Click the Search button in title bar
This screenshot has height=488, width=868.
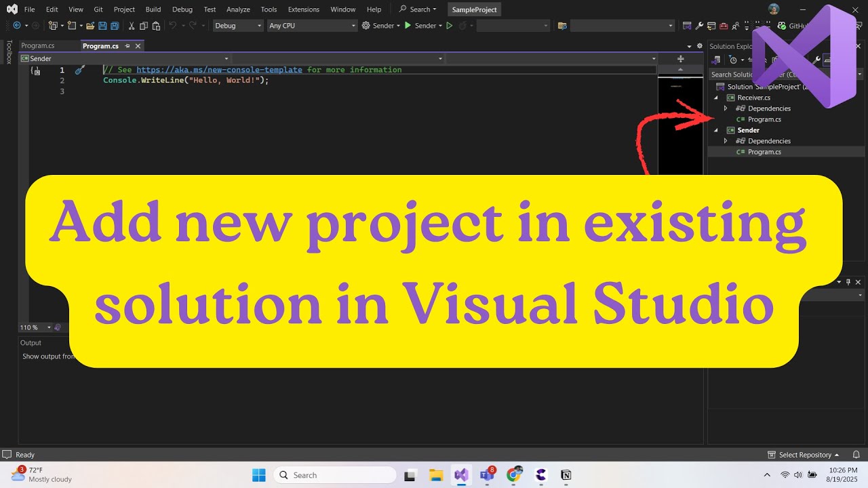(x=418, y=9)
